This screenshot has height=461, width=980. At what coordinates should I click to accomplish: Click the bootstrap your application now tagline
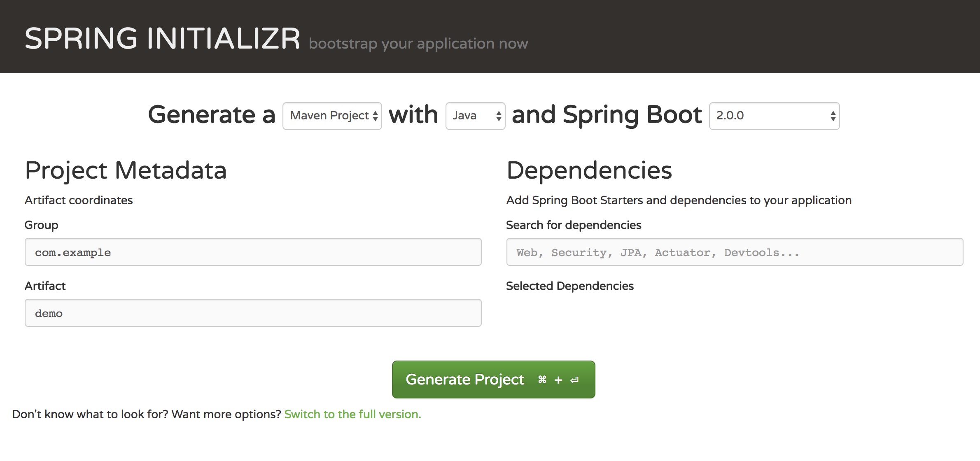coord(418,44)
